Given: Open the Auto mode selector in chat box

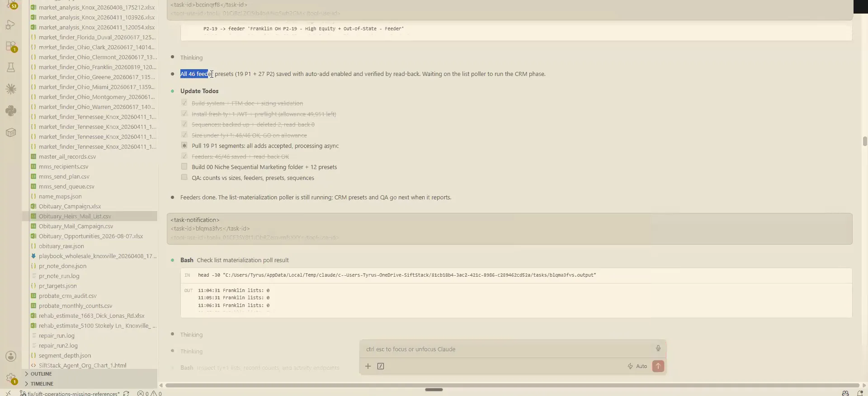Looking at the screenshot, I should [637, 366].
